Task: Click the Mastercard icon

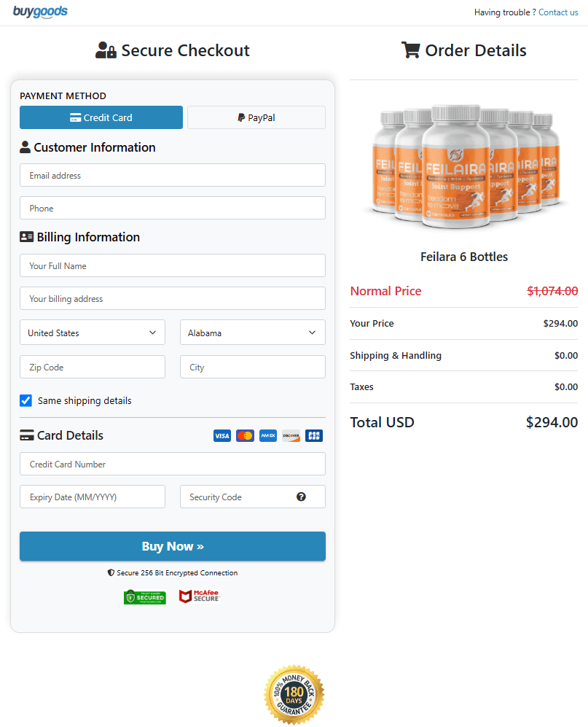Action: [246, 435]
